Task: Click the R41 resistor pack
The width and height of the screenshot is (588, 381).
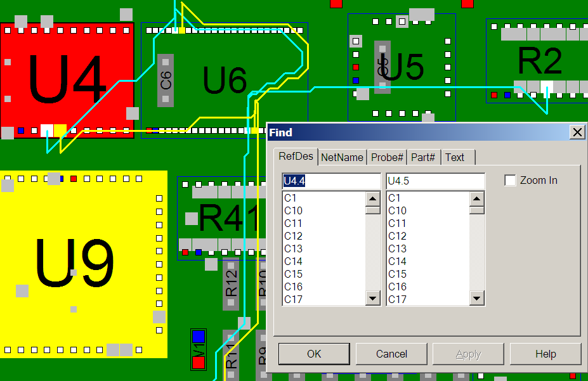Action: pyautogui.click(x=222, y=219)
